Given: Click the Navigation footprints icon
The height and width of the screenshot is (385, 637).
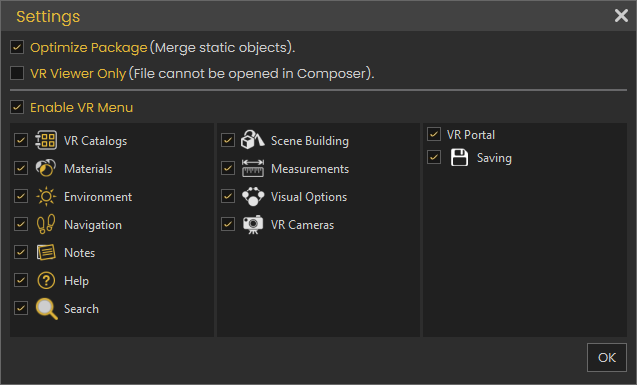Looking at the screenshot, I should click(x=46, y=224).
